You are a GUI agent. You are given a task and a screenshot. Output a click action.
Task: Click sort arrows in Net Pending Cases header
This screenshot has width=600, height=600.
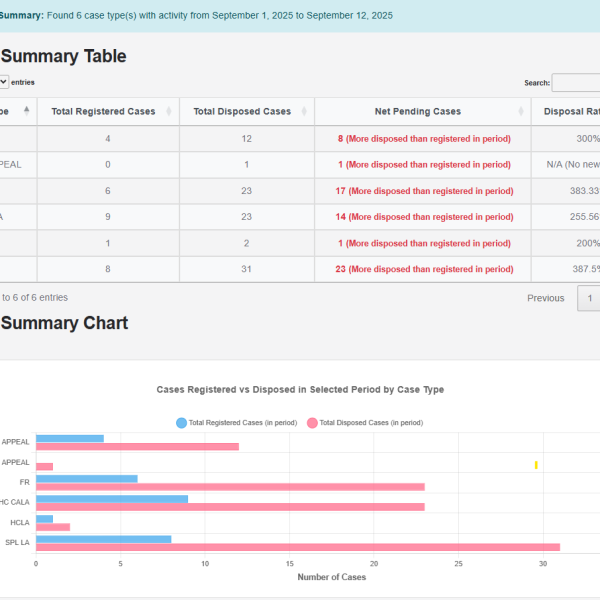click(x=521, y=111)
